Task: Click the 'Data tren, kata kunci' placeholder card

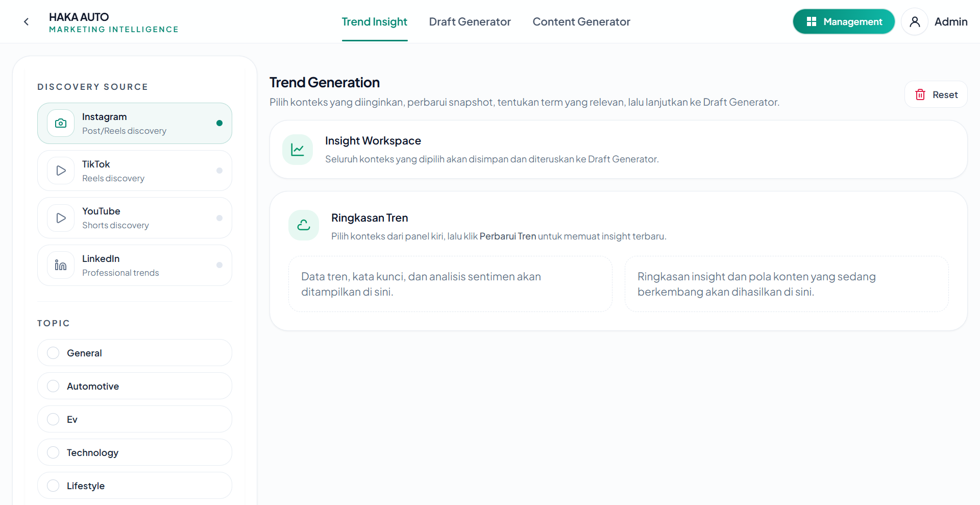Action: [x=450, y=284]
